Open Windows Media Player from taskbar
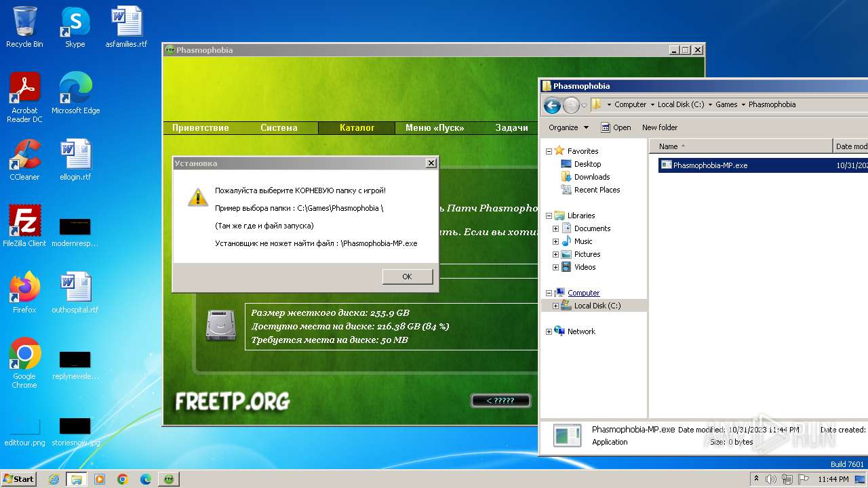The image size is (868, 488). 100,479
